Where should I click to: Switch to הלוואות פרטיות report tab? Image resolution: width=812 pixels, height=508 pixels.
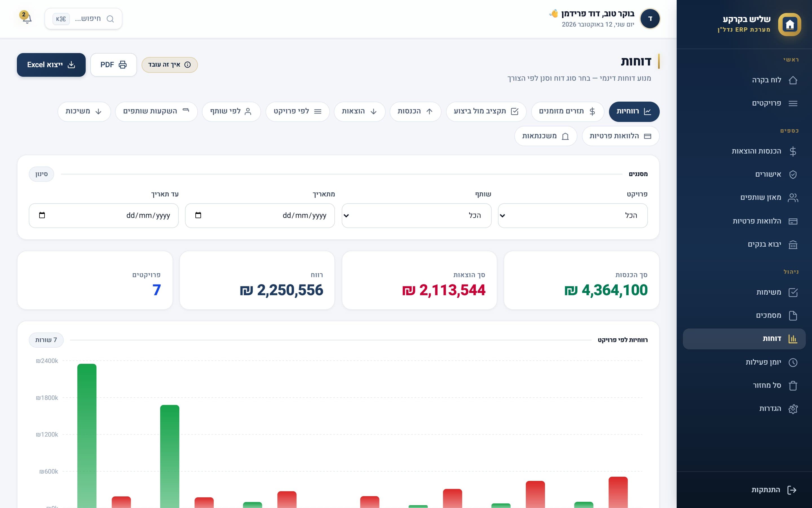click(620, 136)
